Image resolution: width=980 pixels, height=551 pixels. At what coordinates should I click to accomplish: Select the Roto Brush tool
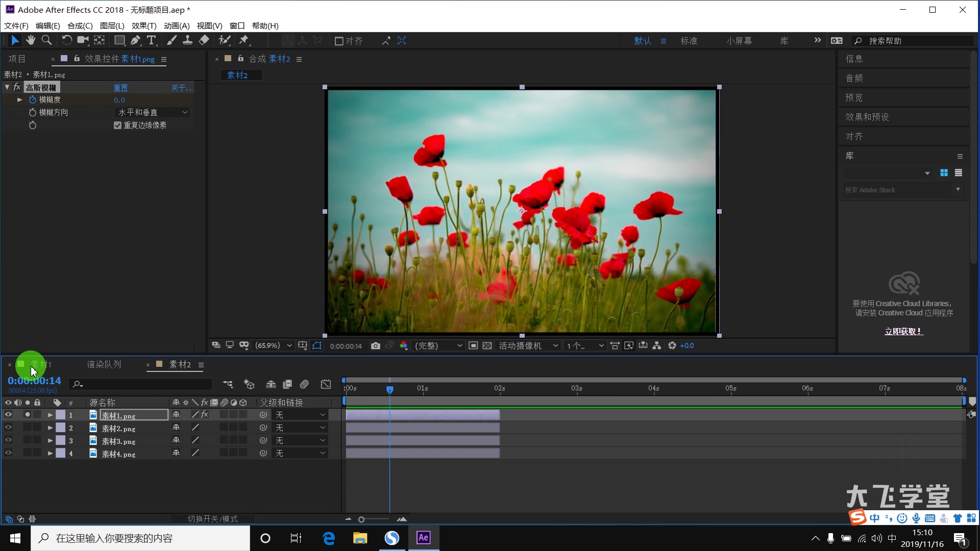point(225,40)
